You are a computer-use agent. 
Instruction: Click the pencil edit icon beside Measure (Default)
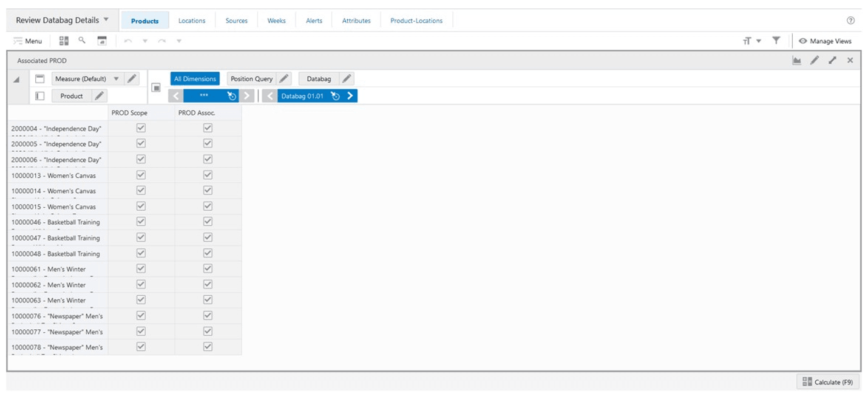tap(132, 78)
